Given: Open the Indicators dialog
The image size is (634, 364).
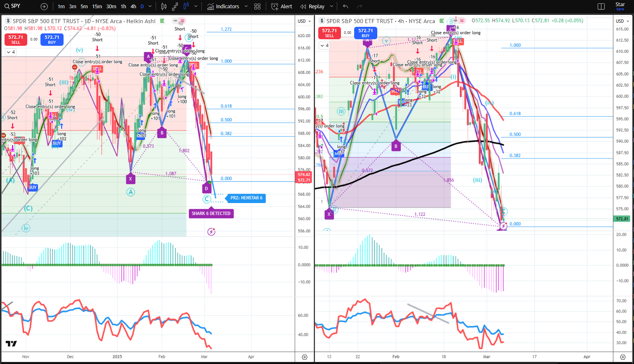Looking at the screenshot, I should pyautogui.click(x=223, y=7).
